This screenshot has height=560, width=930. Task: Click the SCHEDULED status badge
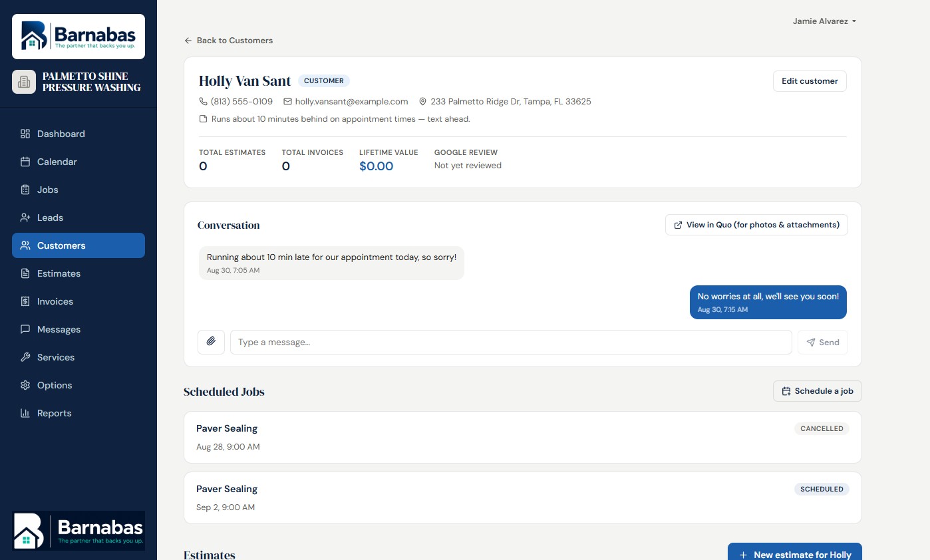click(x=822, y=490)
